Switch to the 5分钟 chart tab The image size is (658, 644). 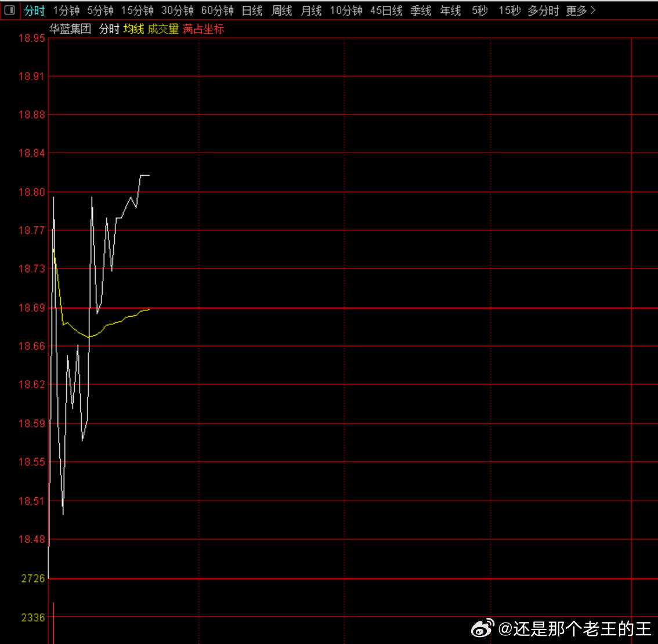pos(100,10)
